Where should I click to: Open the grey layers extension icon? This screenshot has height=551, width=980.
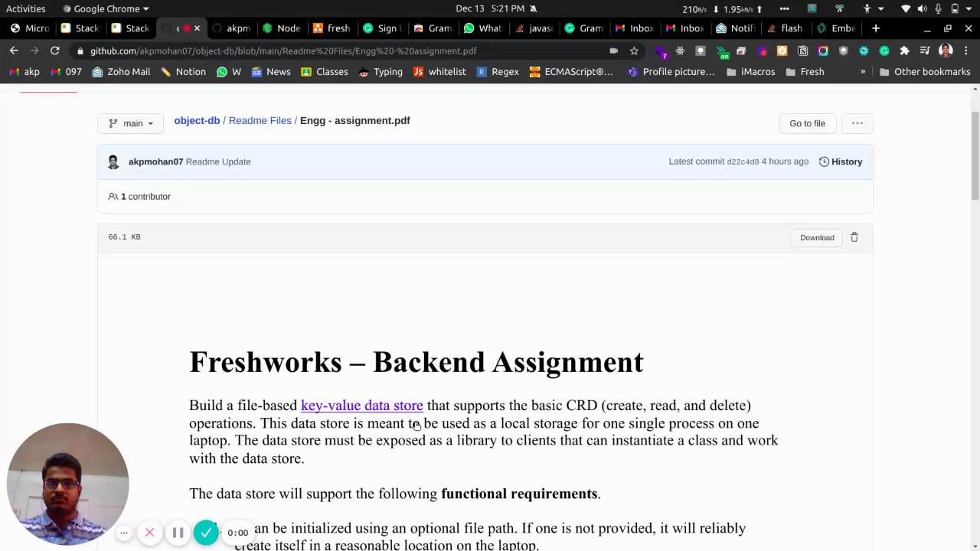[843, 51]
